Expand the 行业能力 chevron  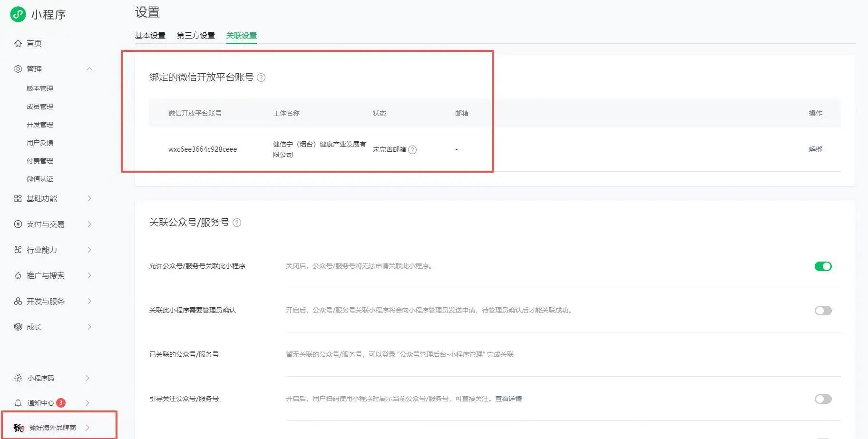click(89, 250)
